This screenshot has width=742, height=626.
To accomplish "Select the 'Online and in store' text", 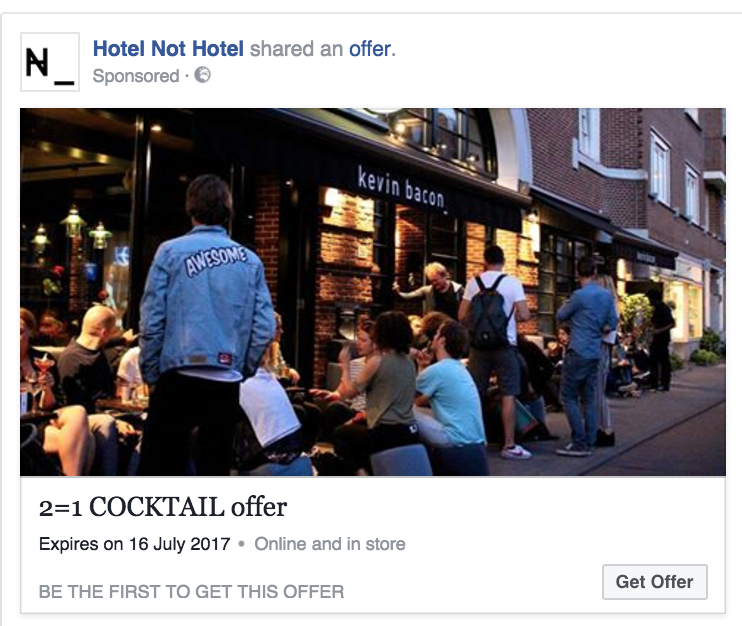I will 330,544.
